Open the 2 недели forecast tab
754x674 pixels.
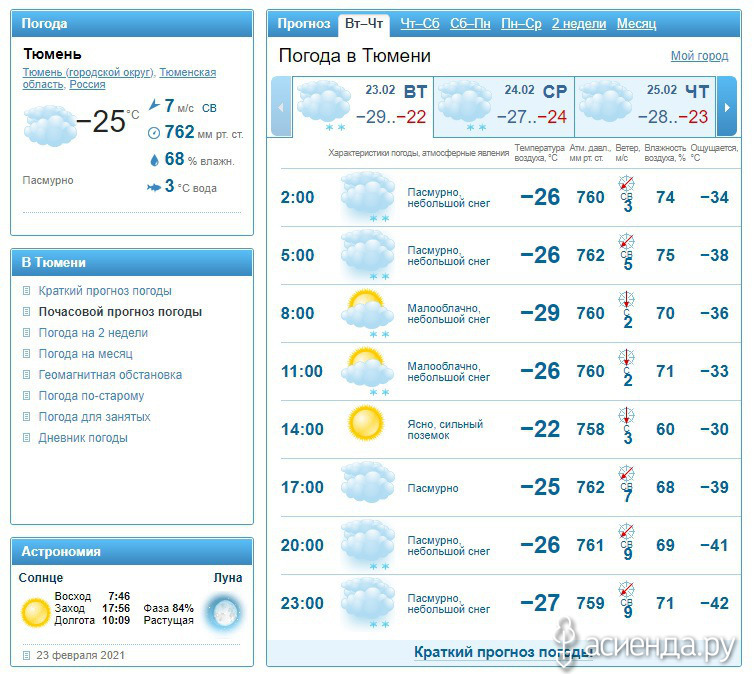(x=579, y=24)
